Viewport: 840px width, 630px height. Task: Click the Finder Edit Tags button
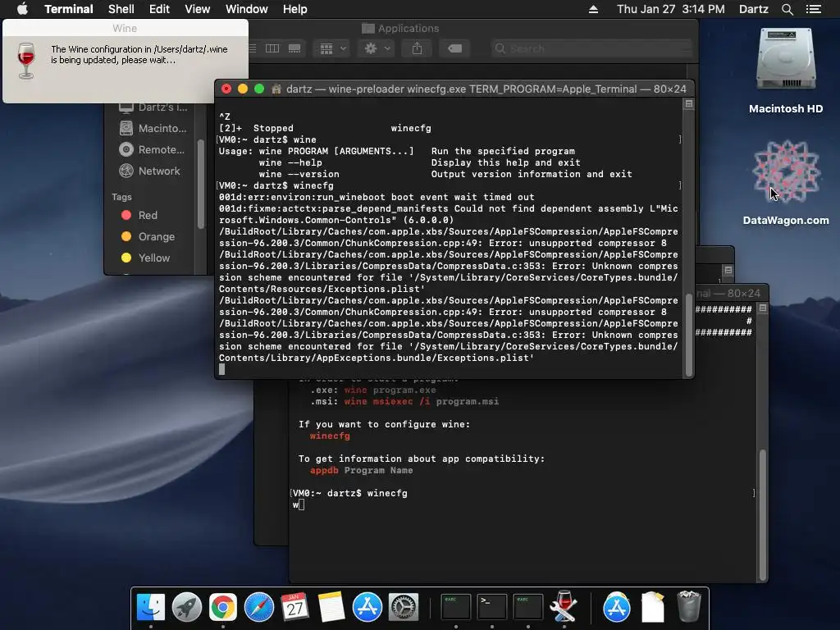pyautogui.click(x=454, y=48)
